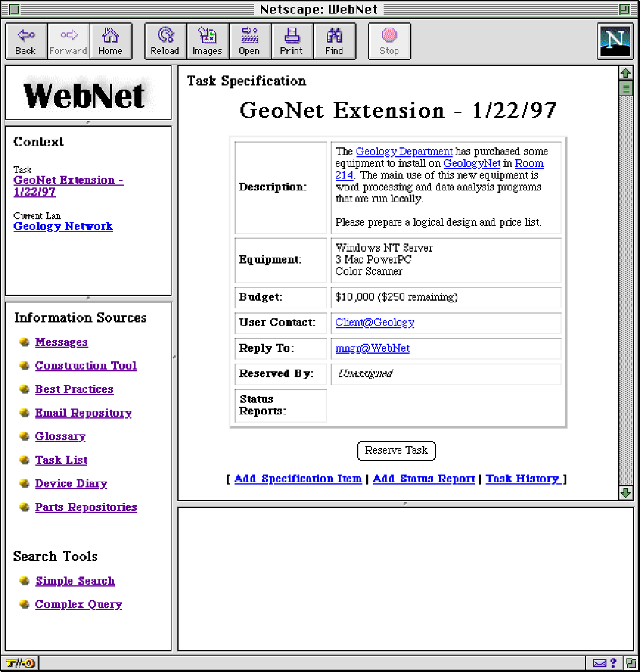
Task: Follow the Room 214 link
Action: pyautogui.click(x=529, y=163)
